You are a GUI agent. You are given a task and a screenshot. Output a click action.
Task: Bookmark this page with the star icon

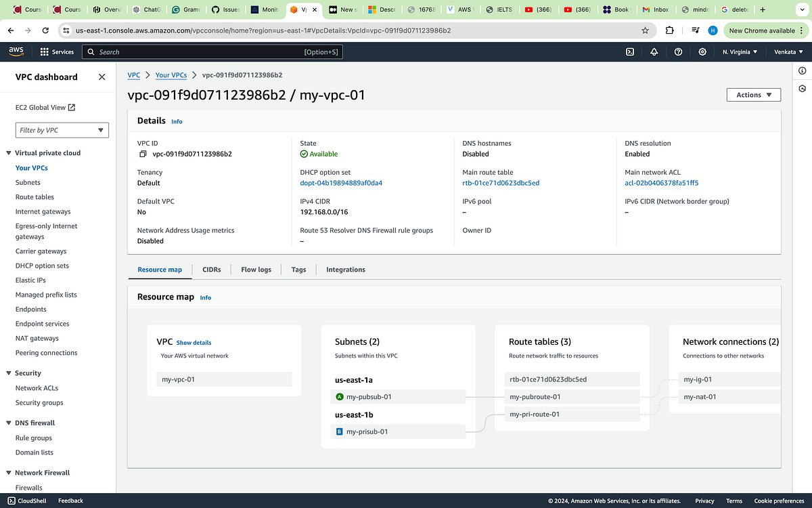[645, 30]
